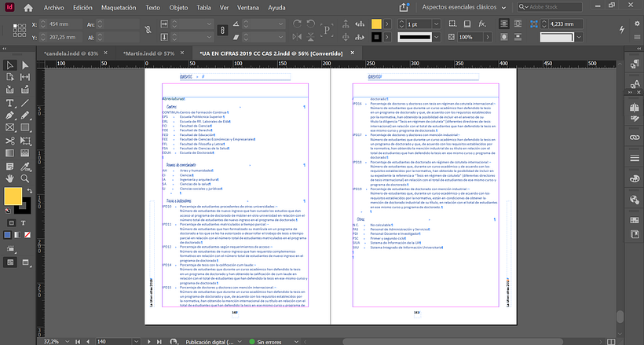Select the Page tool
The width and height of the screenshot is (644, 345).
click(x=10, y=77)
